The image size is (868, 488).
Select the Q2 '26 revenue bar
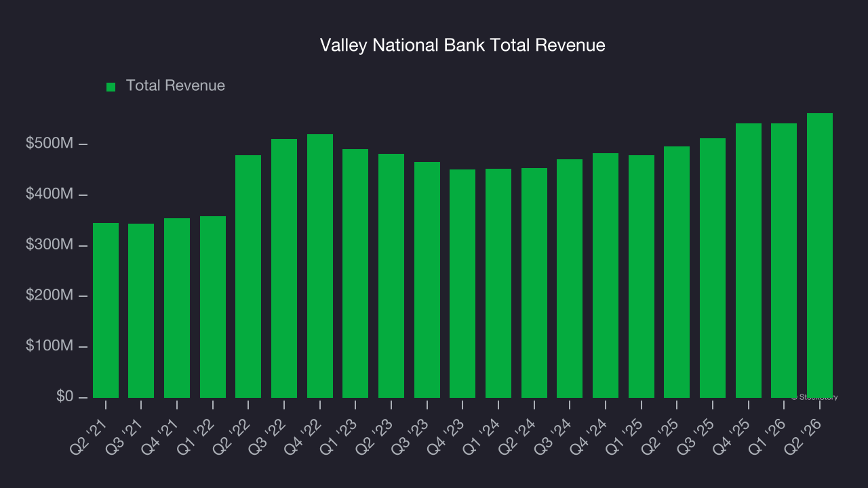click(820, 256)
